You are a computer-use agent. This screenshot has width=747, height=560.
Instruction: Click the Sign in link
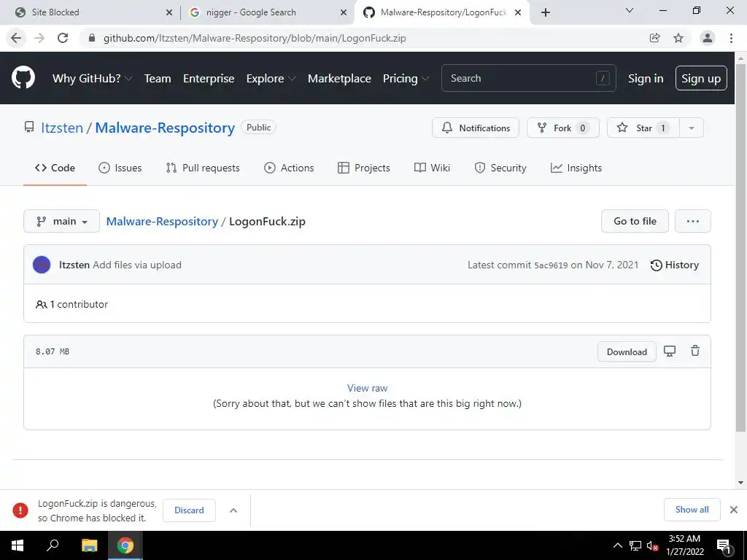click(646, 79)
